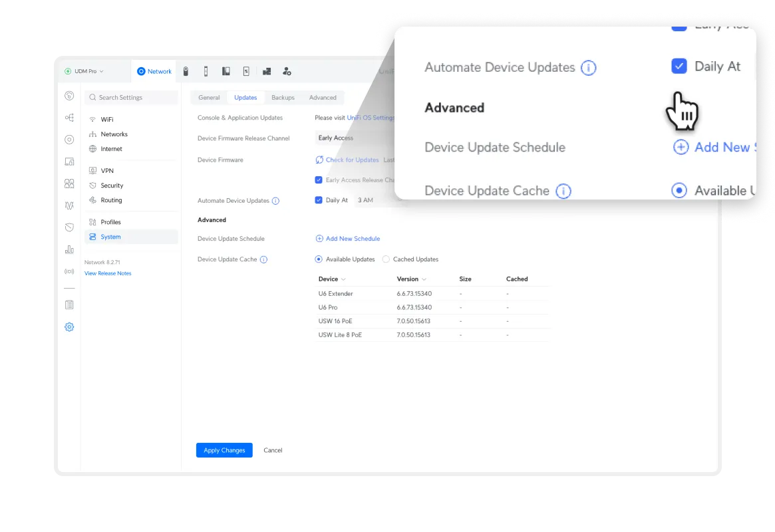This screenshot has height=532, width=775.
Task: Open the bar chart statistics icon
Action: 69,249
